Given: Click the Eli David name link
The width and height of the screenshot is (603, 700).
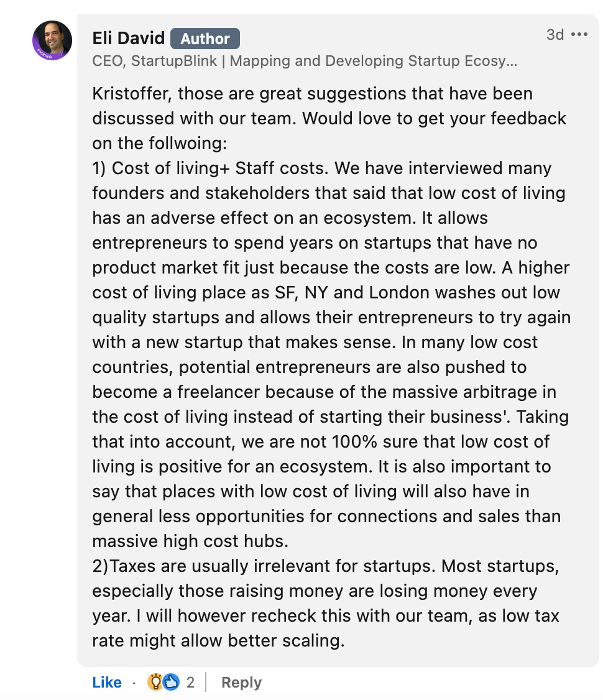Looking at the screenshot, I should pyautogui.click(x=129, y=39).
